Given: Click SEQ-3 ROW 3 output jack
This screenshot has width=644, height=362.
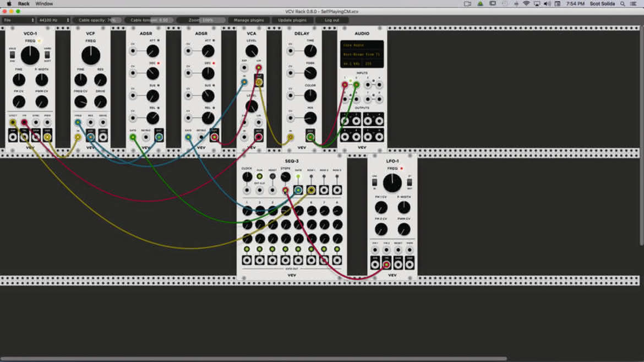Looking at the screenshot, I should click(337, 190).
